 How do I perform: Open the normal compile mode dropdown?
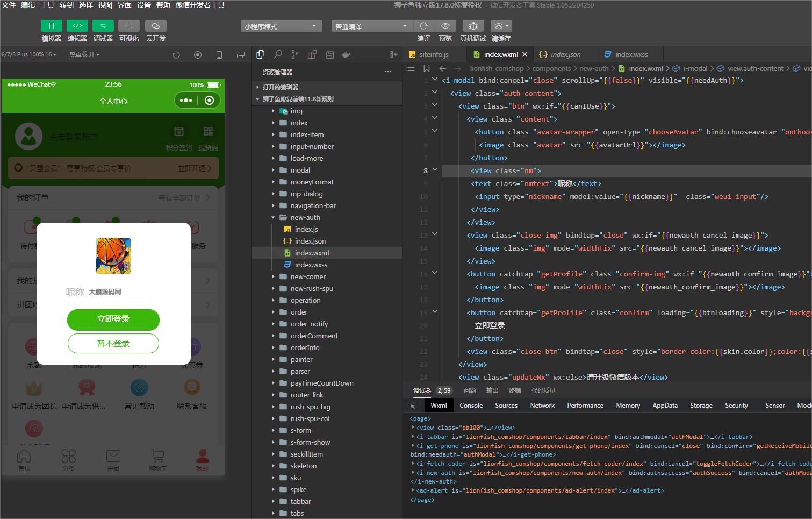(371, 26)
